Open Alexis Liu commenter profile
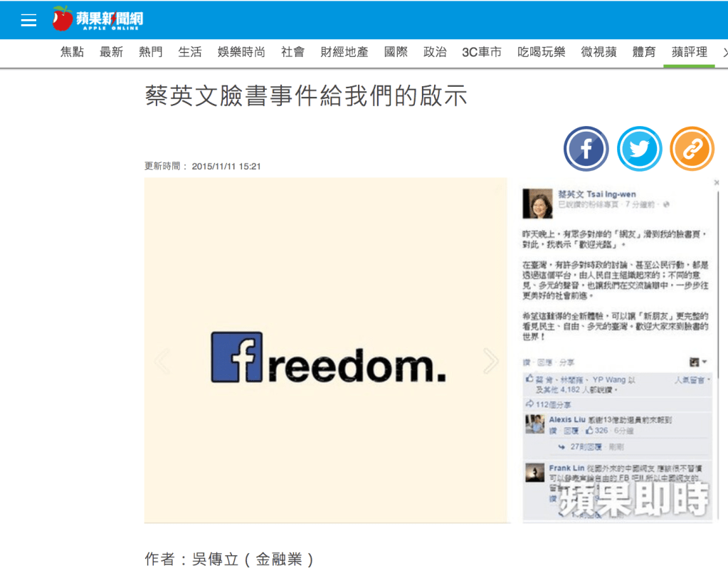728x578 pixels. coord(567,420)
